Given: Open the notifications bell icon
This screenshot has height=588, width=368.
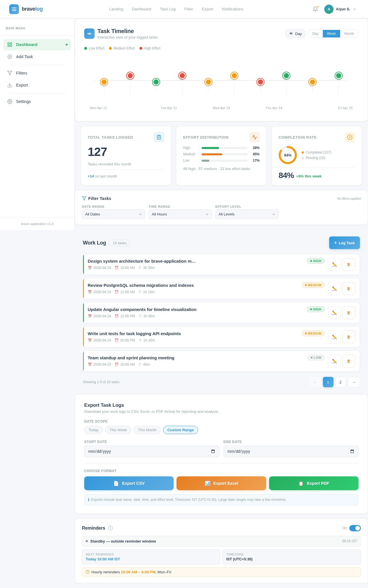Looking at the screenshot, I should [x=315, y=9].
